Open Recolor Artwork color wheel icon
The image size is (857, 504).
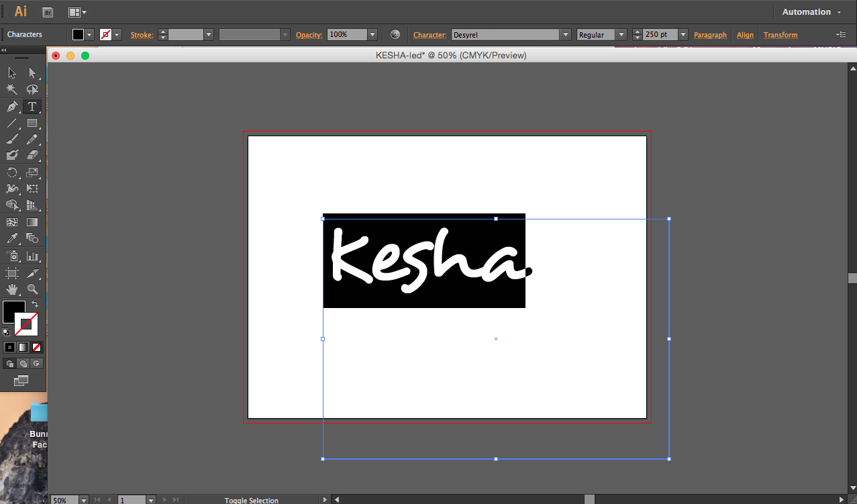pos(395,34)
